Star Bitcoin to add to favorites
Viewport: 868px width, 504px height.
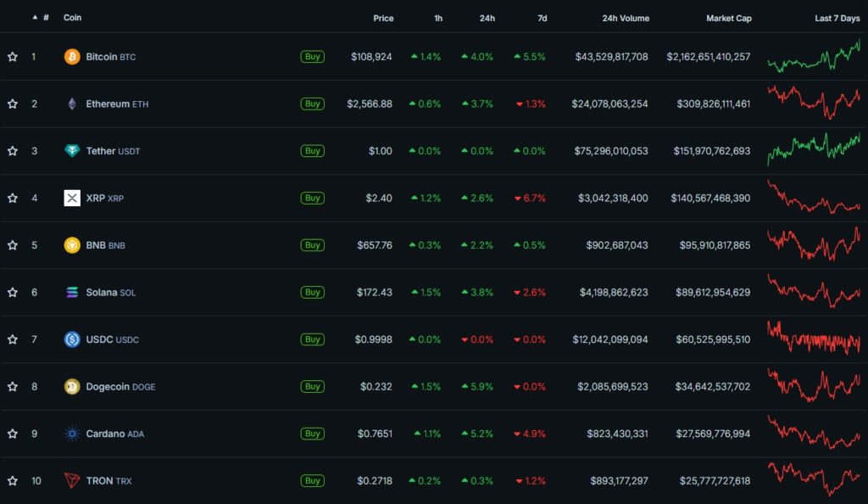click(13, 57)
